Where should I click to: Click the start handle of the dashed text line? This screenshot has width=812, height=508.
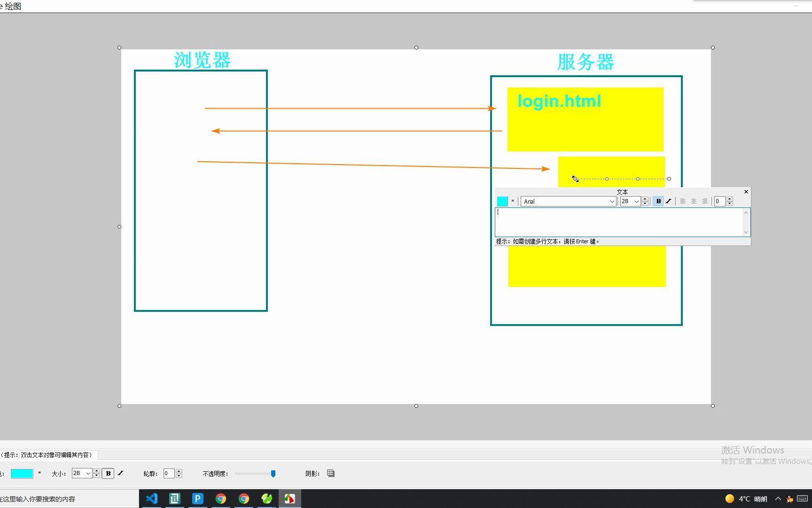coord(576,179)
